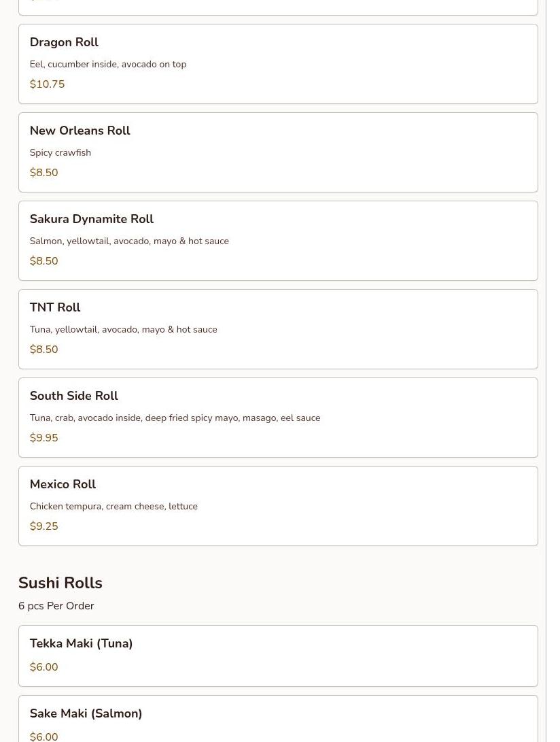Click the Sushi Rolls section heading
560x742 pixels.
[x=60, y=583]
